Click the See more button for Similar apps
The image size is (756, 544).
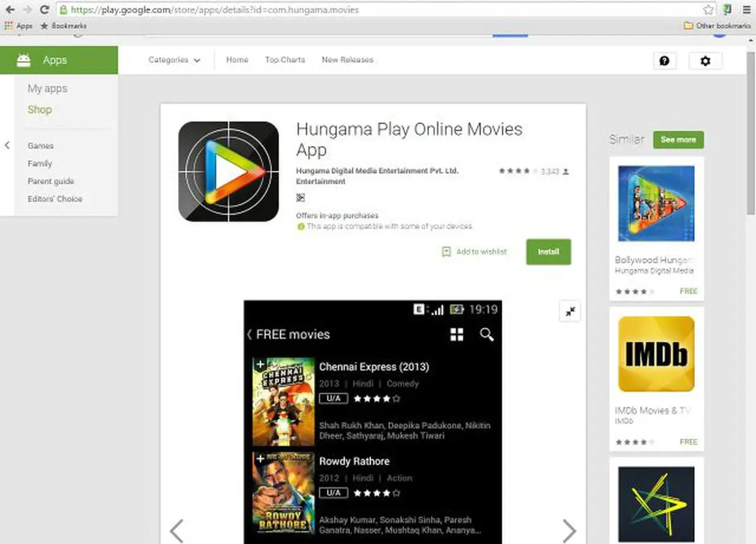[679, 140]
